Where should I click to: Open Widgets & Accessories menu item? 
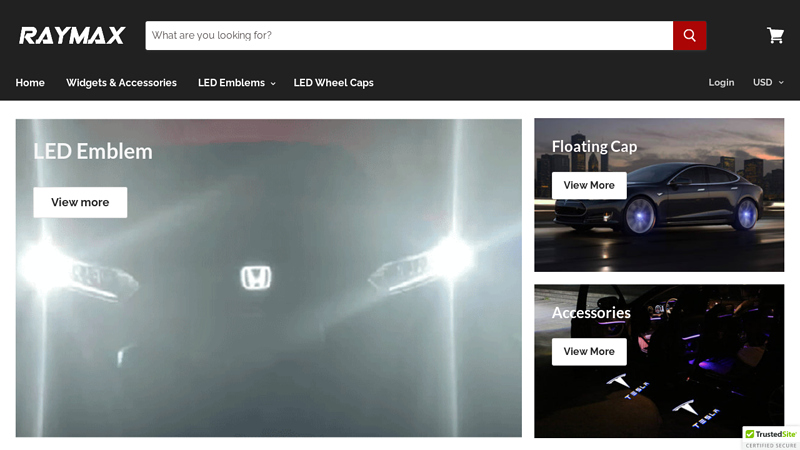[121, 83]
